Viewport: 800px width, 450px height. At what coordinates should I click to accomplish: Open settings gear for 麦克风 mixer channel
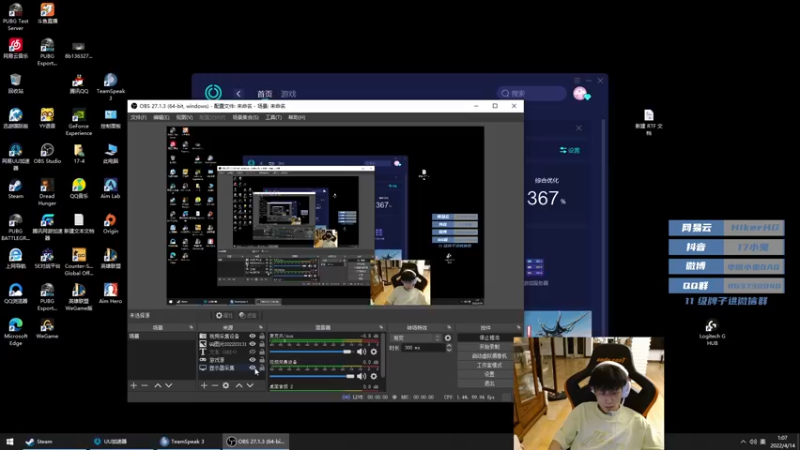tap(374, 352)
